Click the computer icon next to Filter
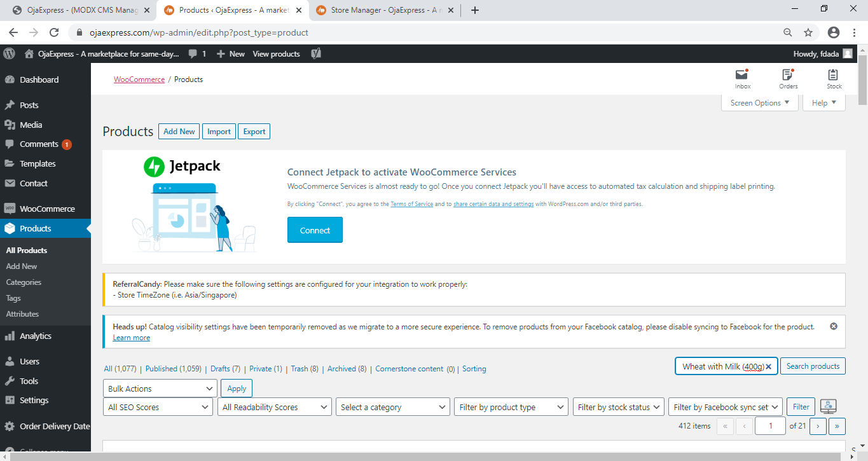This screenshot has height=461, width=868. pyautogui.click(x=828, y=407)
